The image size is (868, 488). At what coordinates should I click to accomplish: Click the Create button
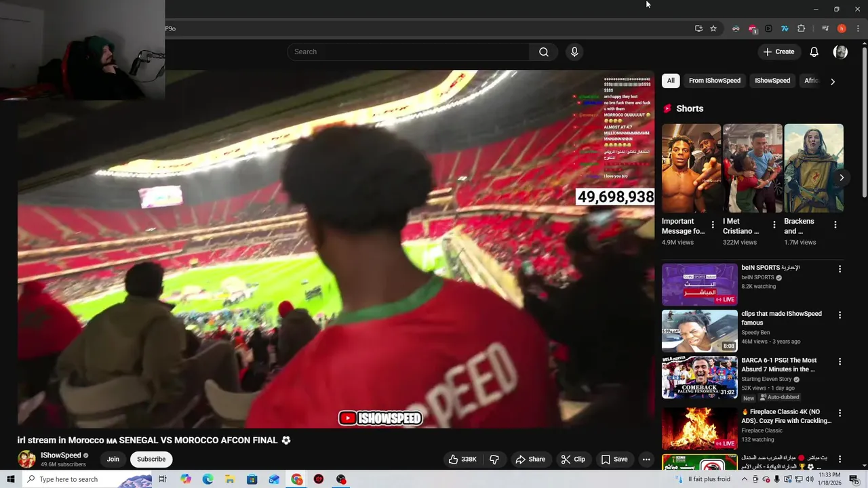click(778, 52)
